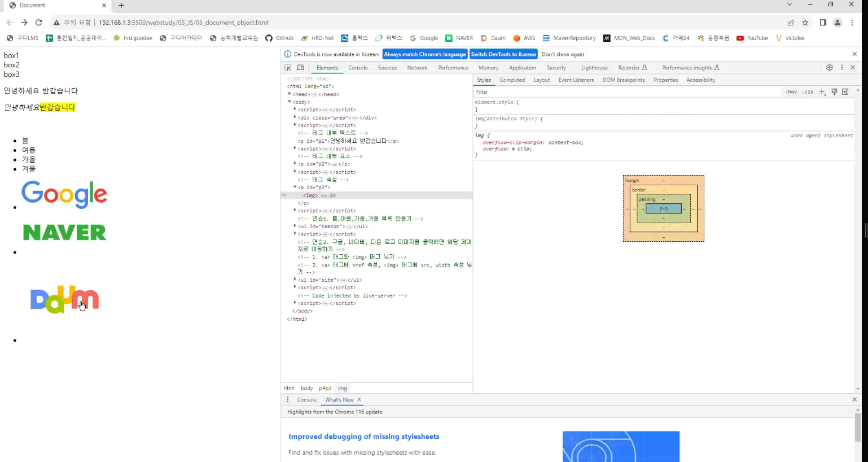Switch to the Console panel tab
Image resolution: width=868 pixels, height=462 pixels.
pos(358,68)
